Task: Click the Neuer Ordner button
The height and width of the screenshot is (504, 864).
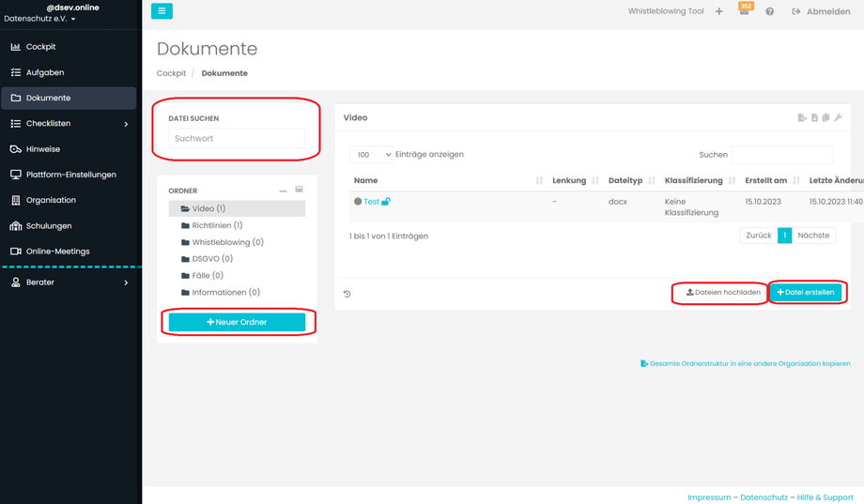Action: (x=237, y=322)
